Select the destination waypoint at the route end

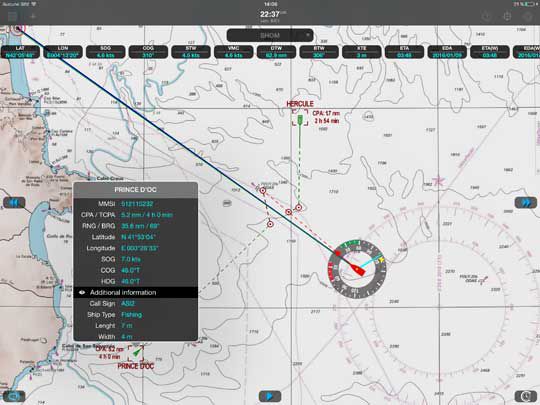coord(18,29)
